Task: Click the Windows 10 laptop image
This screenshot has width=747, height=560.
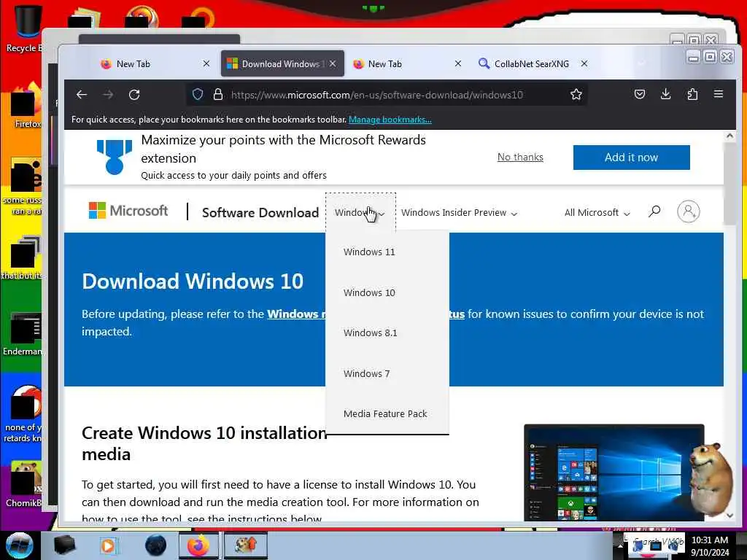Action: pyautogui.click(x=614, y=472)
